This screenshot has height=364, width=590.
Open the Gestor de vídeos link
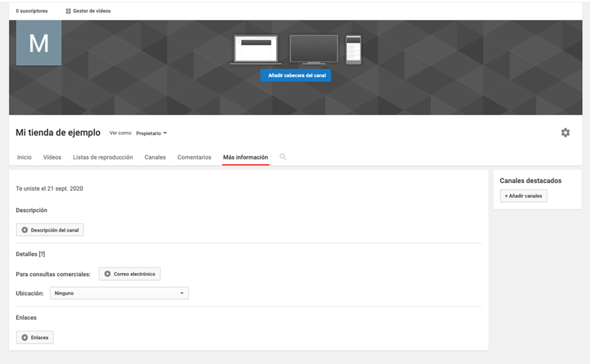tap(92, 11)
